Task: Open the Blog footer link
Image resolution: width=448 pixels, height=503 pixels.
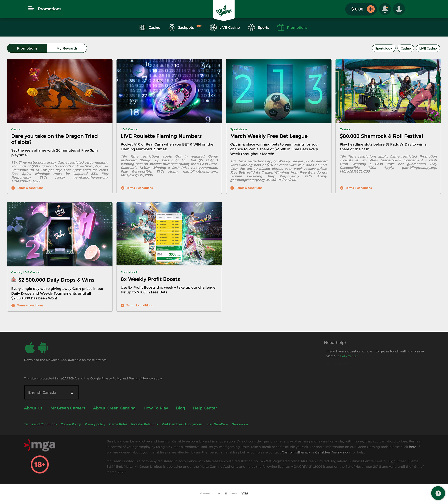Action: [180, 408]
